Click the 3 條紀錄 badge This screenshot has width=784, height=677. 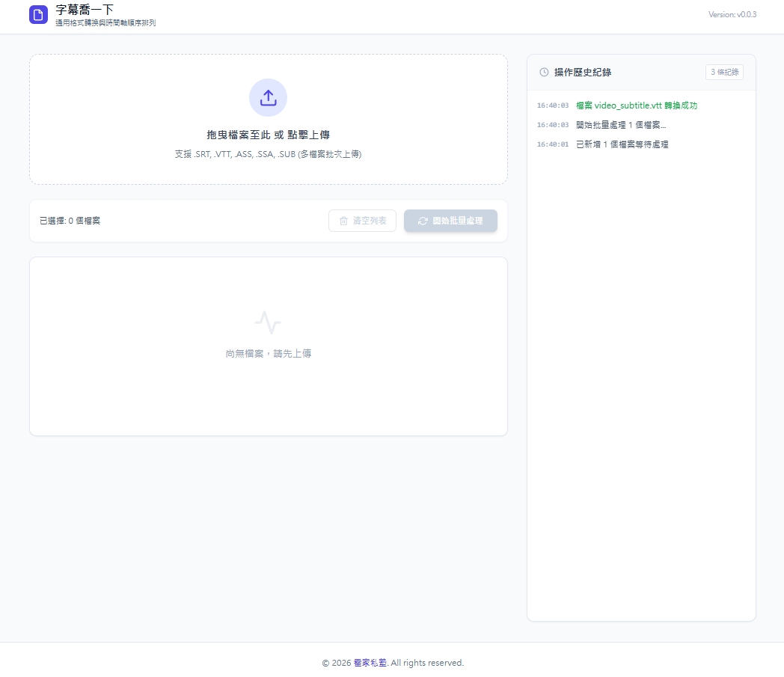coord(723,72)
